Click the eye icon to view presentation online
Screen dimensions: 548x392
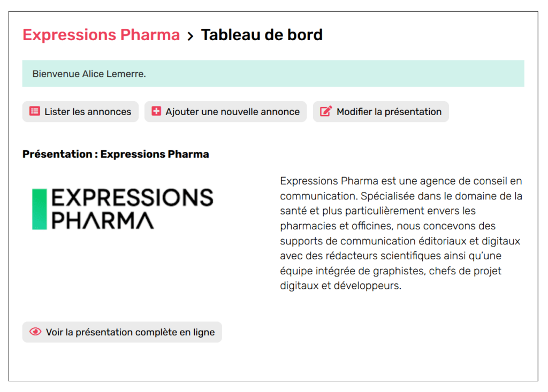(35, 332)
